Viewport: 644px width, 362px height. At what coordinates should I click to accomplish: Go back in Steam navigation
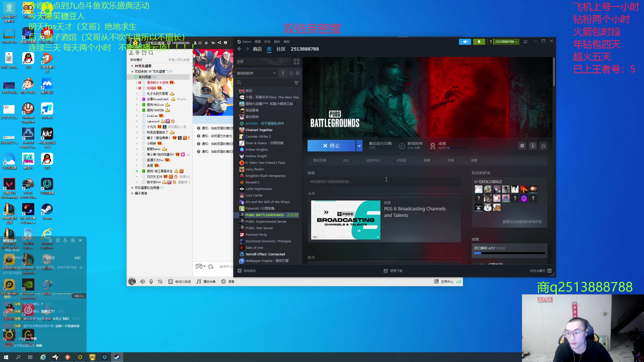239,49
